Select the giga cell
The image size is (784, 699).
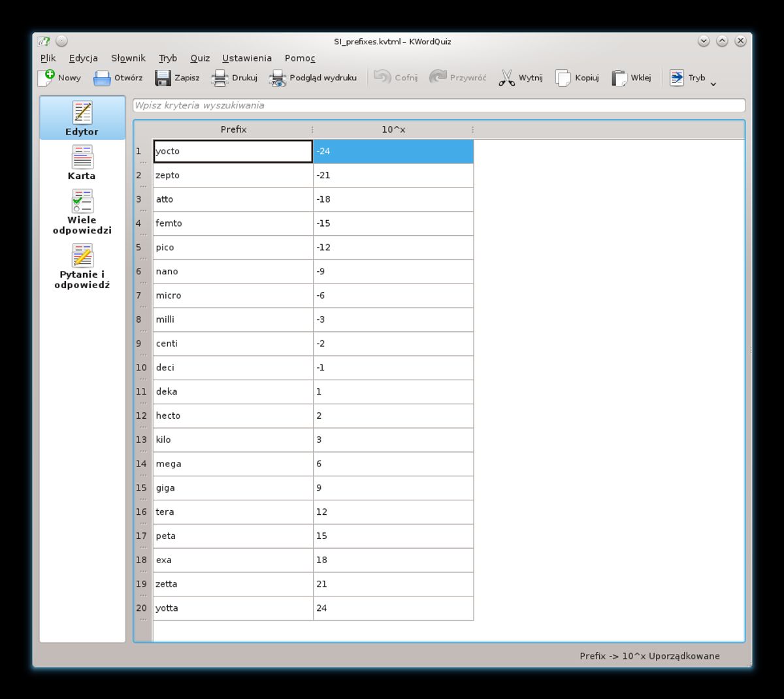tap(233, 488)
